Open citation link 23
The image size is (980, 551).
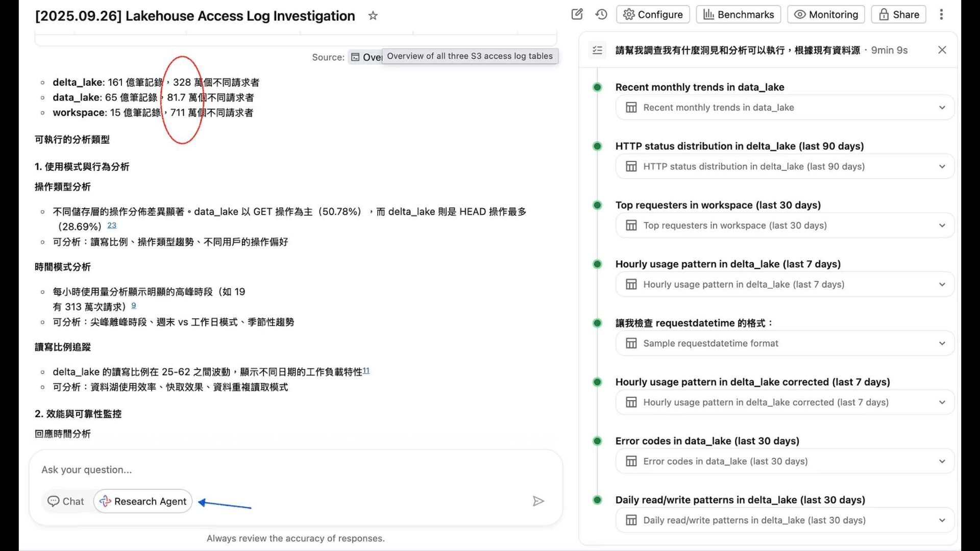[x=112, y=225]
